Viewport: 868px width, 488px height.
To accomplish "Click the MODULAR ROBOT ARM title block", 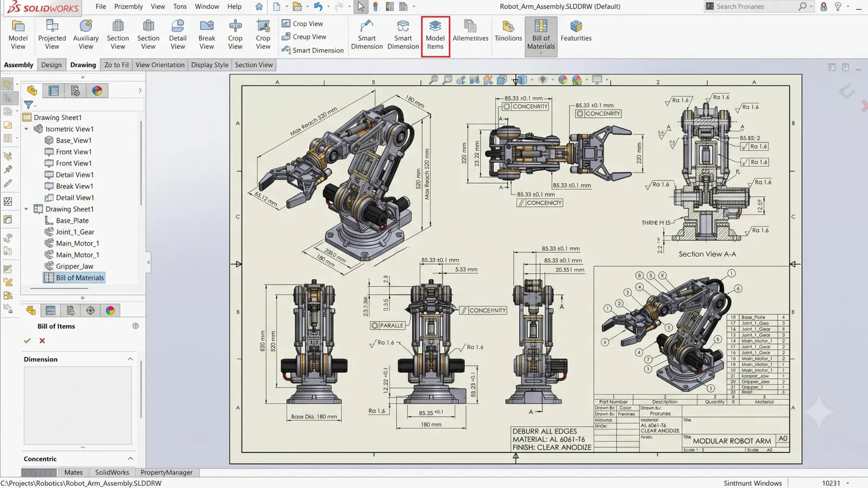I will click(x=732, y=441).
